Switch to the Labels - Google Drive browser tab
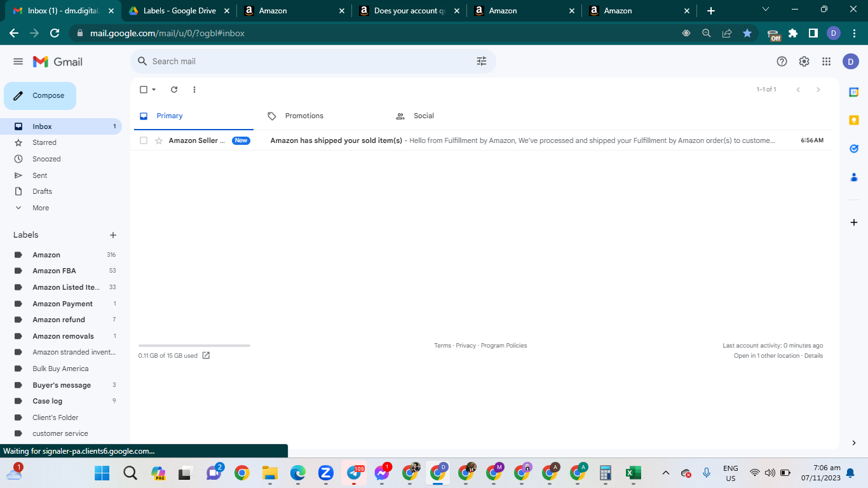Viewport: 868px width, 488px height. (179, 11)
